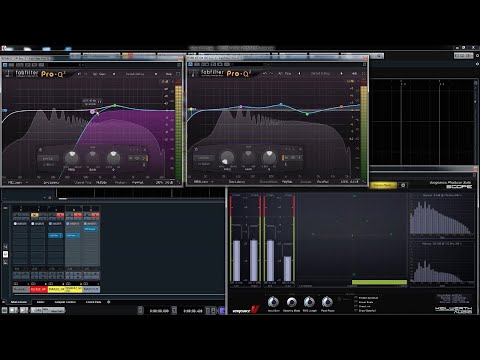This screenshot has height=360, width=480.
Task: Click next preset arrow in right Pro-Q 2
Action: click(x=341, y=73)
